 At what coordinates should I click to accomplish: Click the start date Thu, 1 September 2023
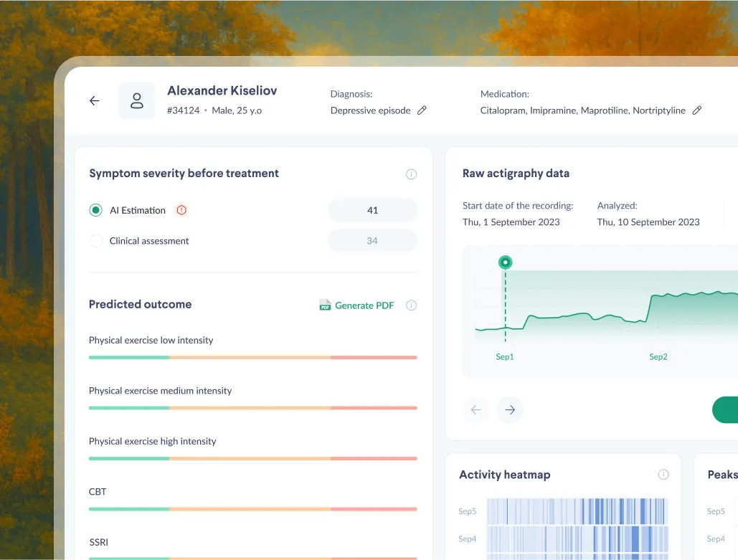coord(511,222)
